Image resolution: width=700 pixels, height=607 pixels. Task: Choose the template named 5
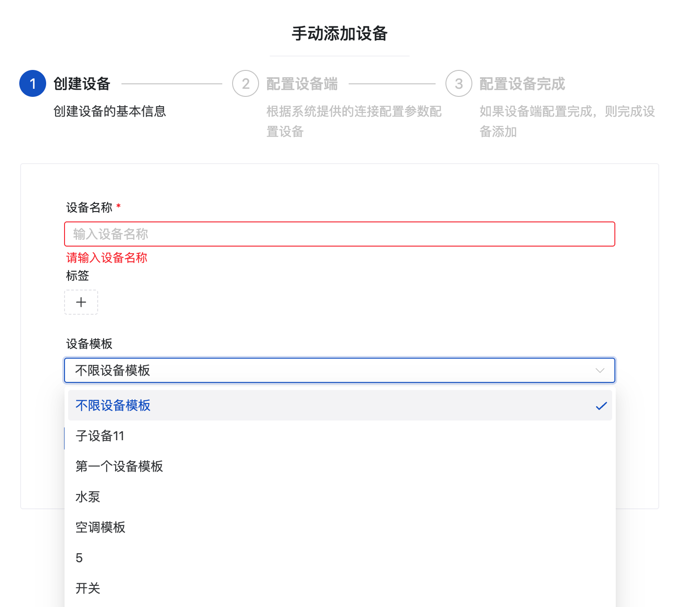pyautogui.click(x=340, y=558)
